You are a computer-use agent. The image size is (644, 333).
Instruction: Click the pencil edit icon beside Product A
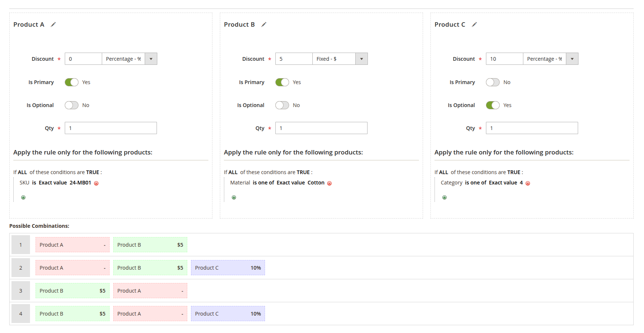tap(53, 24)
